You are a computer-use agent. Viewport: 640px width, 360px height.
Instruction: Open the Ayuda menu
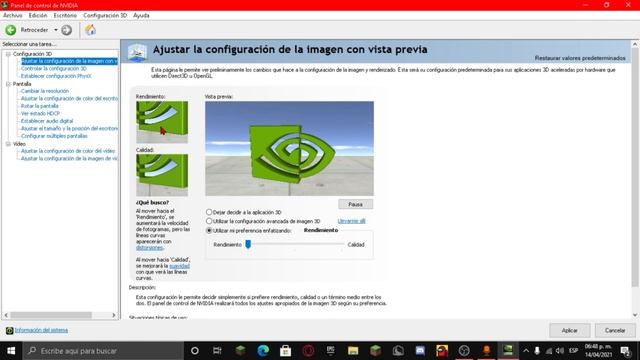(x=141, y=16)
